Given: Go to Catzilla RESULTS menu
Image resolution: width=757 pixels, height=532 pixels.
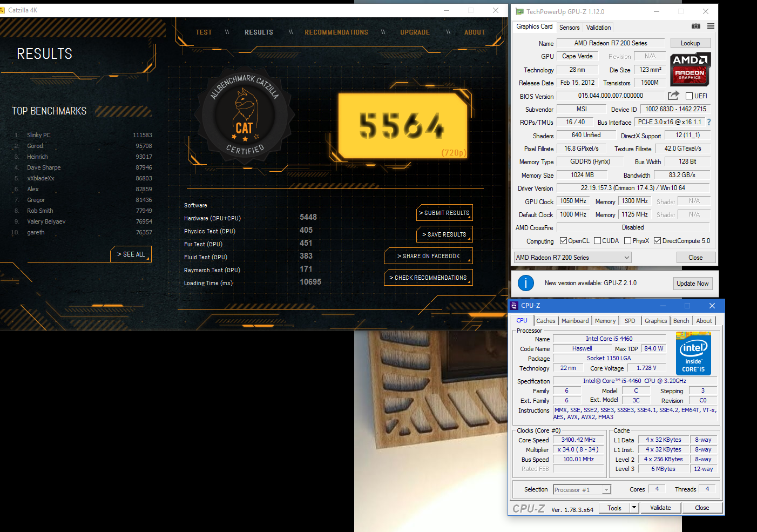Looking at the screenshot, I should point(259,32).
